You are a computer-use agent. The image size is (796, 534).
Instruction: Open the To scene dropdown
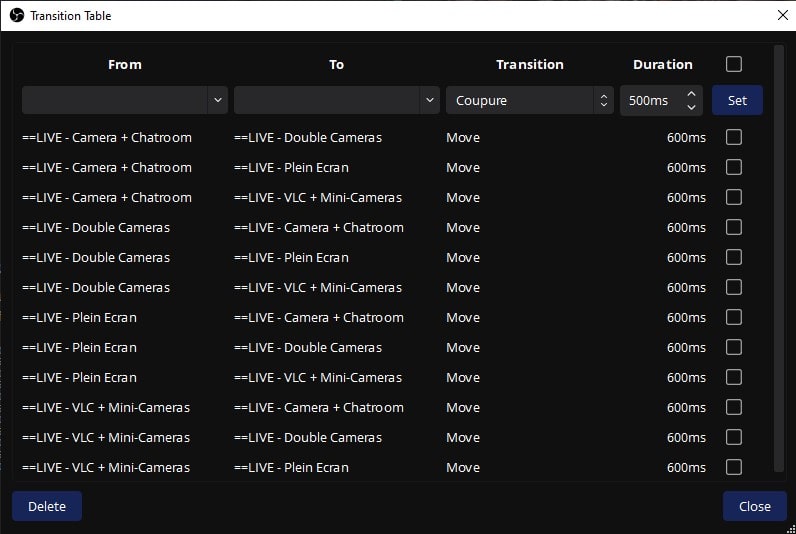tap(336, 100)
